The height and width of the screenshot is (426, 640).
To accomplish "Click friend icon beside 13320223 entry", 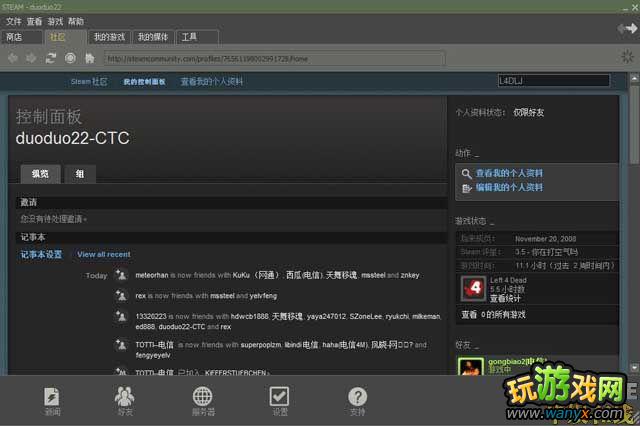I will pyautogui.click(x=121, y=316).
